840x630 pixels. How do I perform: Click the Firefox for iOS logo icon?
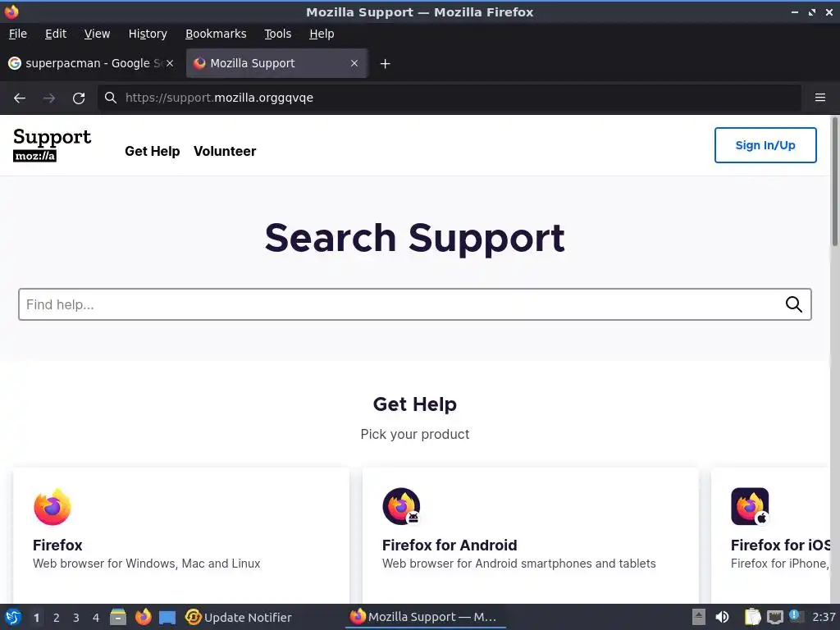click(x=750, y=506)
